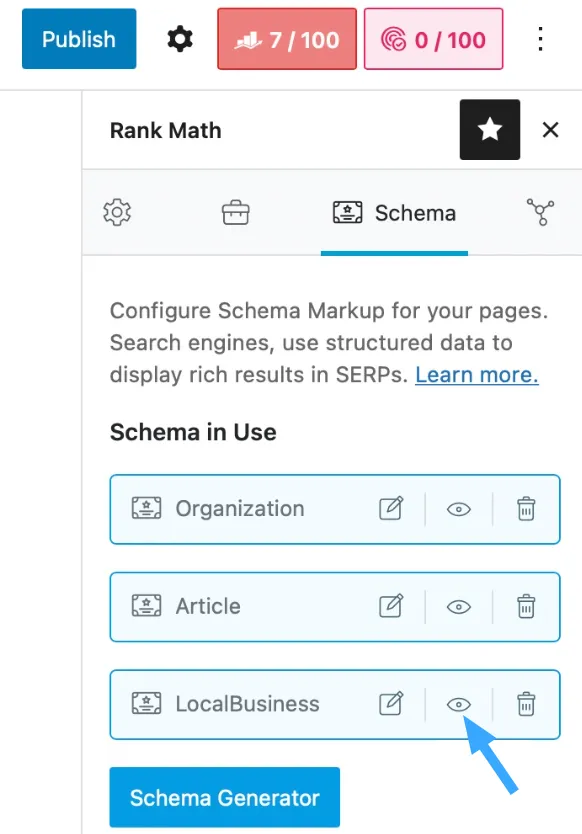Image resolution: width=582 pixels, height=834 pixels.
Task: Click the 7 / 100 SEO score badge
Action: (x=287, y=39)
